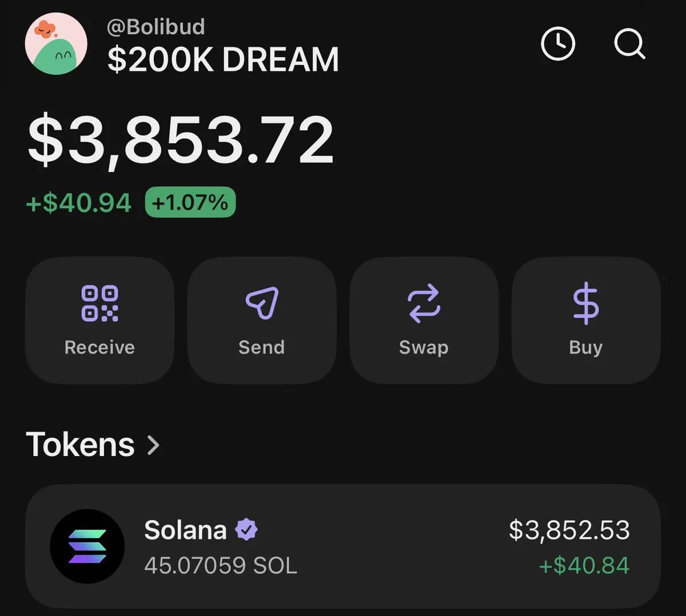Tap the verified badge next to Solana
Viewport: 686px width, 616px height.
246,530
